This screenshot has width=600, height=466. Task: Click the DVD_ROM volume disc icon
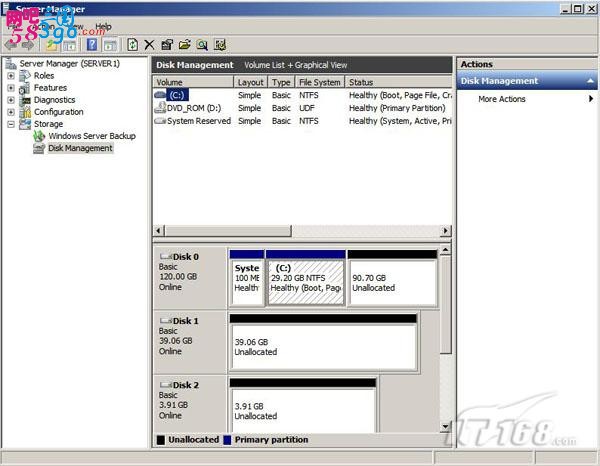tap(160, 108)
